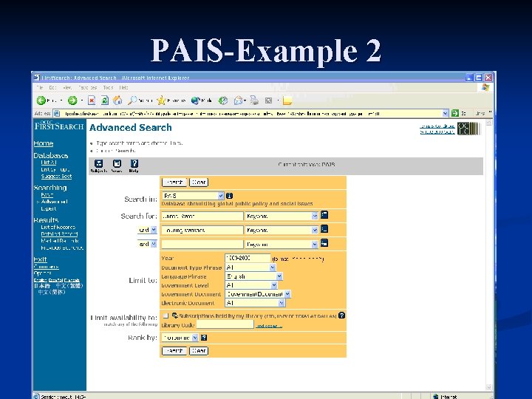Click the help icon beside the subscriptions checkbox
The height and width of the screenshot is (399, 532).
click(341, 316)
